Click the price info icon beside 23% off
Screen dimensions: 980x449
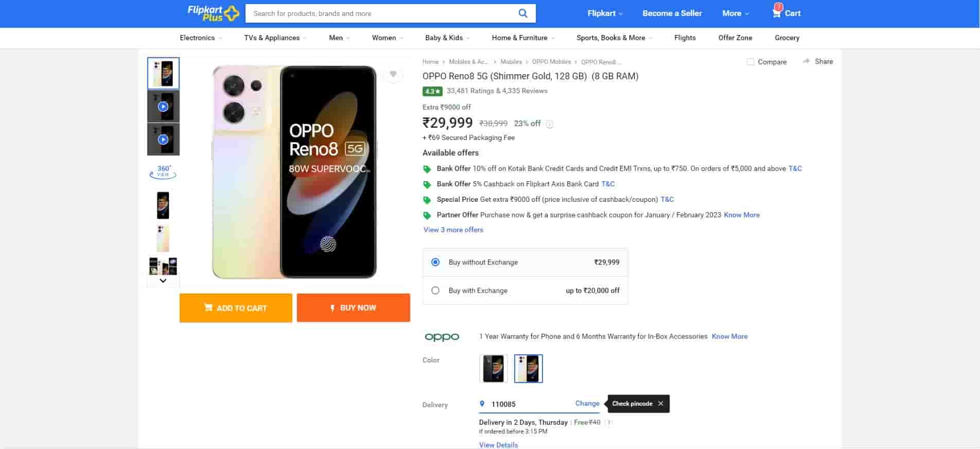[550, 124]
